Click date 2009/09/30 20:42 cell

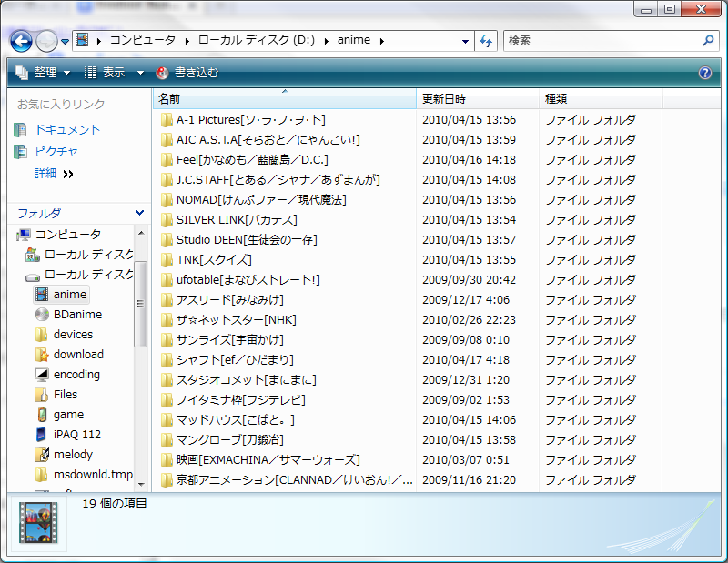tap(468, 280)
